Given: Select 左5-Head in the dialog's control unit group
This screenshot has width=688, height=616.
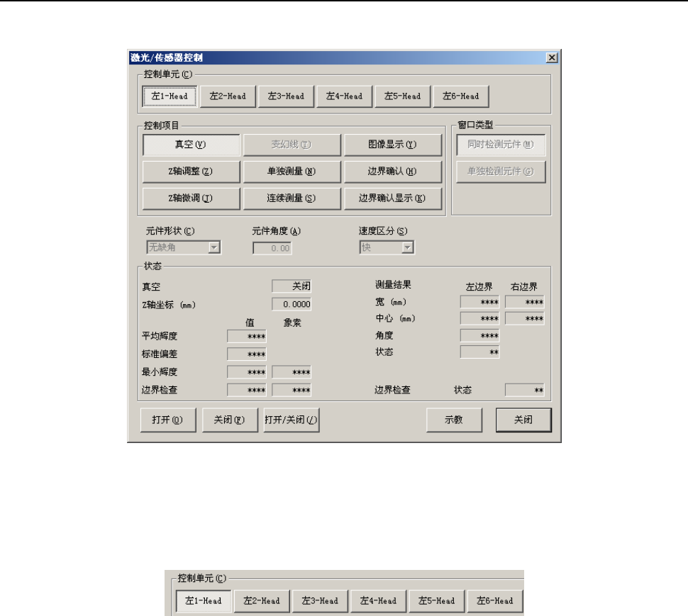Looking at the screenshot, I should point(403,96).
